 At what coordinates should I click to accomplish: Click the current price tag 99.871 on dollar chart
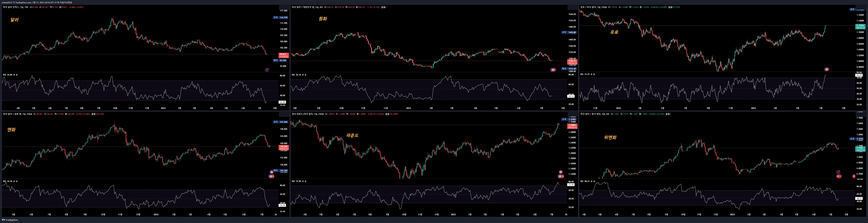(283, 54)
